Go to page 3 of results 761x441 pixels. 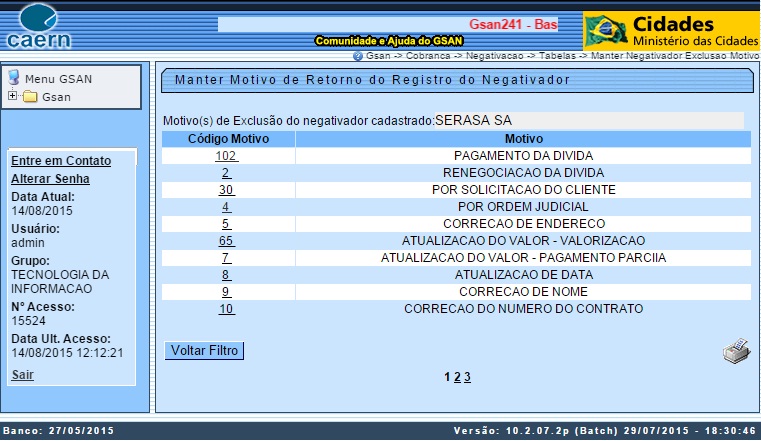pyautogui.click(x=467, y=377)
